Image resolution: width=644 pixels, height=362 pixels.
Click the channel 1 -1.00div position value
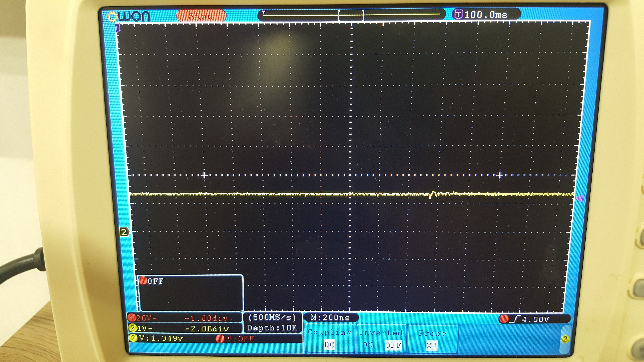(206, 318)
